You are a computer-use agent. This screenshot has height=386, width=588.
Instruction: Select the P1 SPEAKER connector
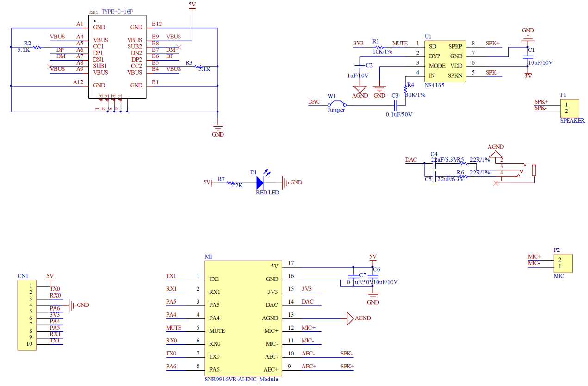pyautogui.click(x=569, y=108)
